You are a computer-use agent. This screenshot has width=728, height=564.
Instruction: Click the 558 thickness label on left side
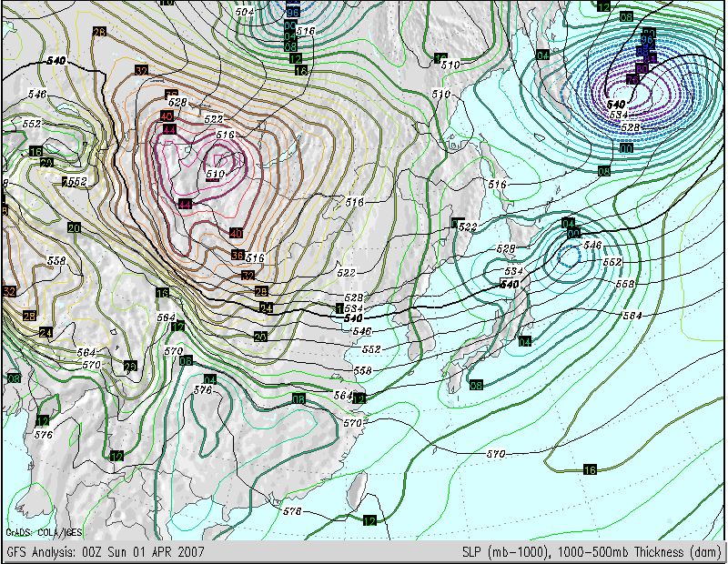click(x=56, y=261)
